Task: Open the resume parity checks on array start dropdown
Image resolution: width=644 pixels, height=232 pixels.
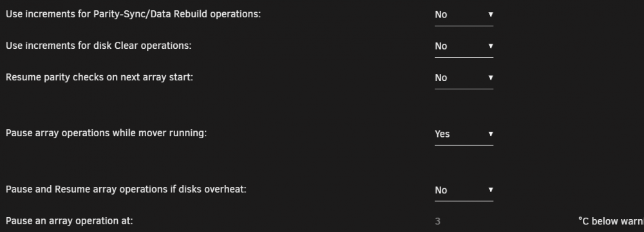Action: [464, 78]
